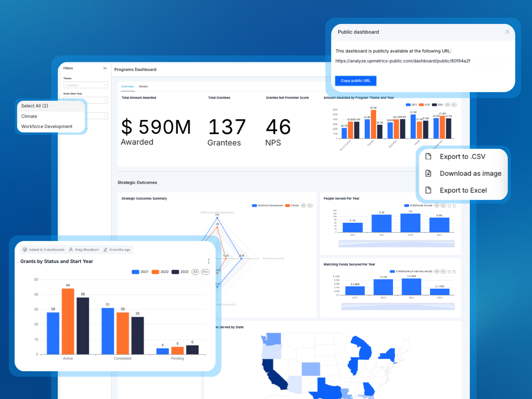The width and height of the screenshot is (532, 399).
Task: Open the Grant Start Year dropdown
Action: [x=85, y=100]
